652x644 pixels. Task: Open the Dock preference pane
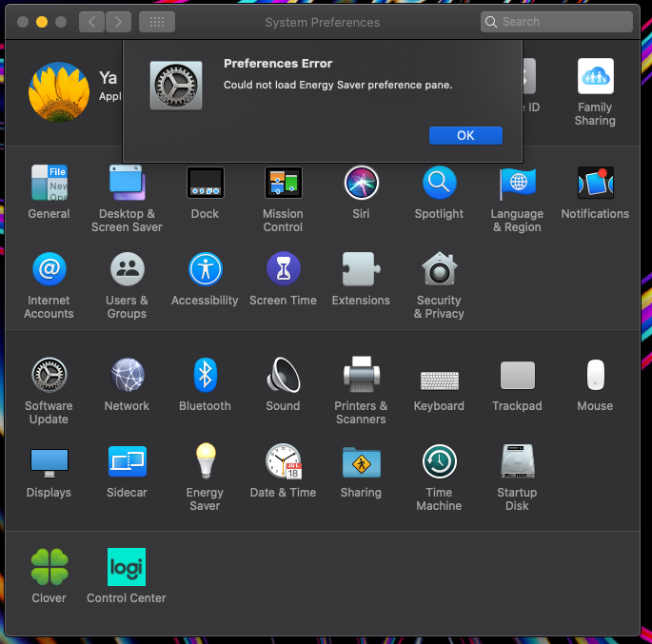click(x=206, y=183)
